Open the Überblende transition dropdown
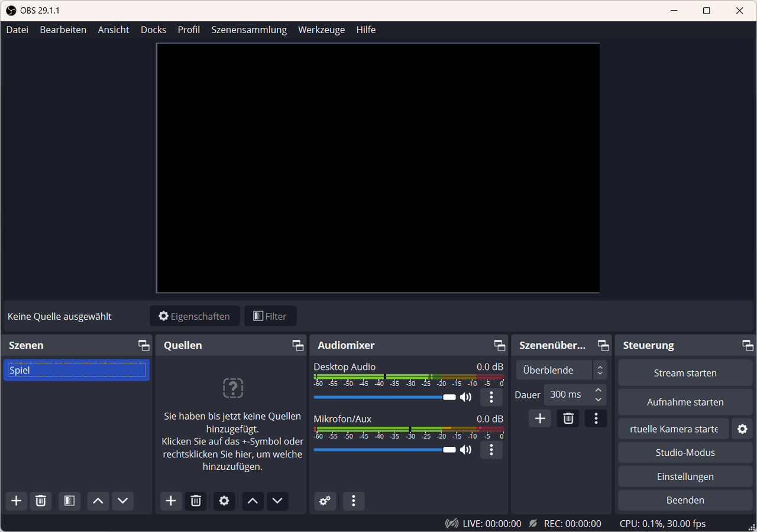The width and height of the screenshot is (757, 532). click(562, 370)
